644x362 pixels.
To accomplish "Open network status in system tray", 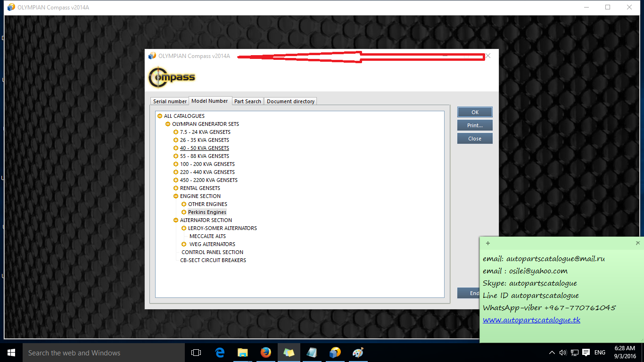I will pos(575,353).
